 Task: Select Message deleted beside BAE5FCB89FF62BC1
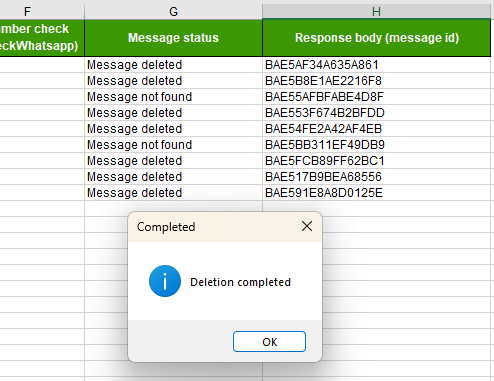(x=173, y=161)
